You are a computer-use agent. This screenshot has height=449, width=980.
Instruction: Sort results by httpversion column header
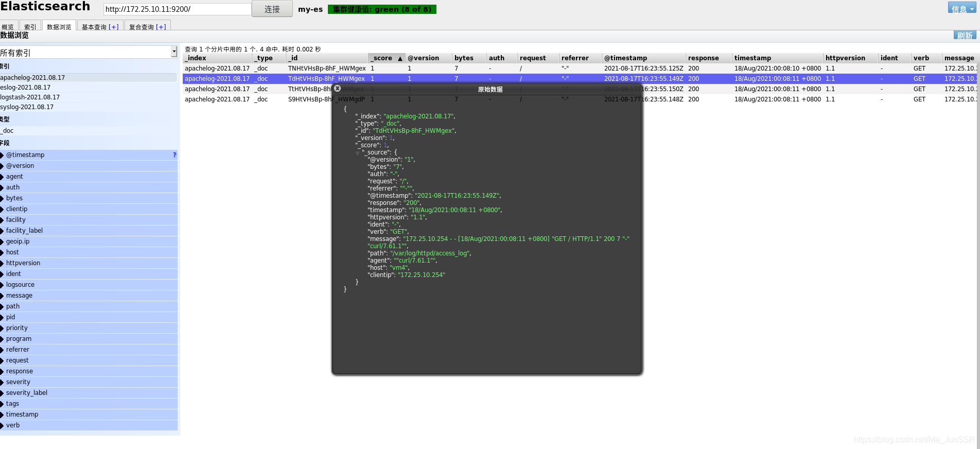coord(850,58)
